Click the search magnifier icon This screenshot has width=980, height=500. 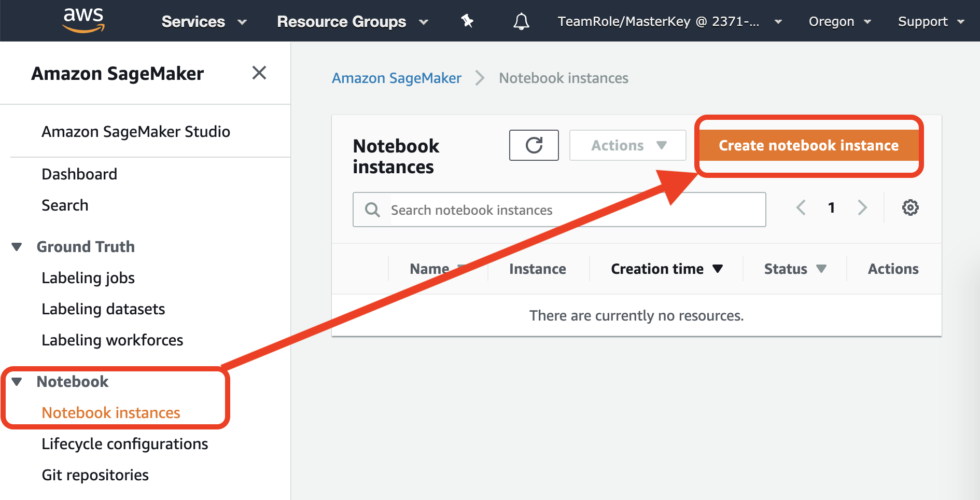tap(372, 210)
